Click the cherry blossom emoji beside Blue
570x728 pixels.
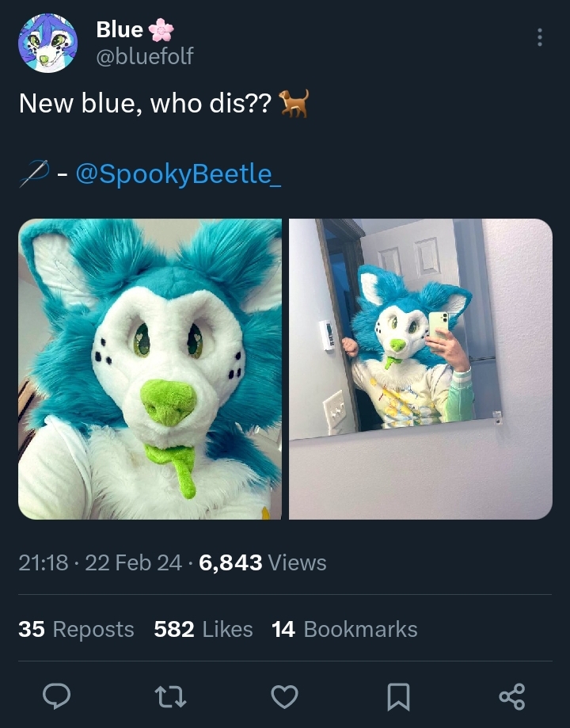point(161,30)
